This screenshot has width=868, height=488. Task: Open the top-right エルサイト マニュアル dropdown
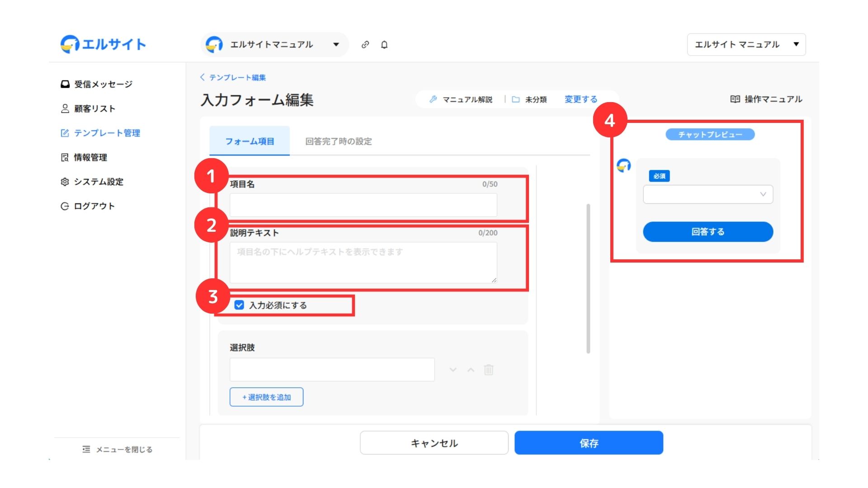(746, 44)
